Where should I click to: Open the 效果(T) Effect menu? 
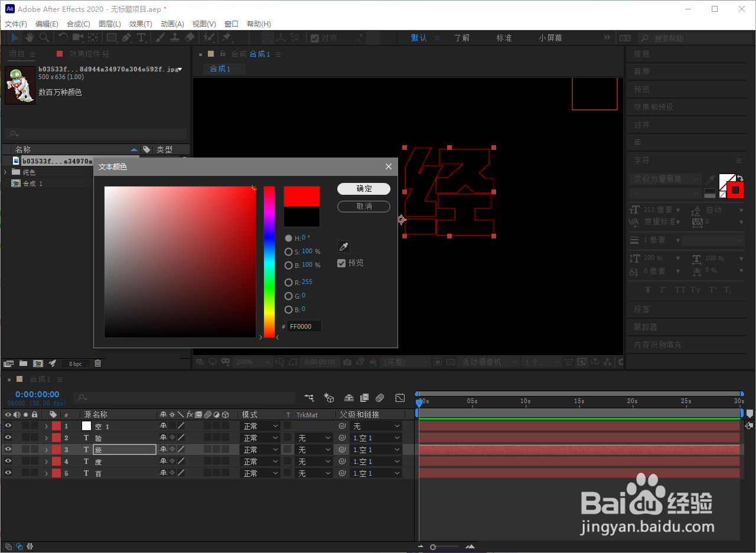coord(141,24)
